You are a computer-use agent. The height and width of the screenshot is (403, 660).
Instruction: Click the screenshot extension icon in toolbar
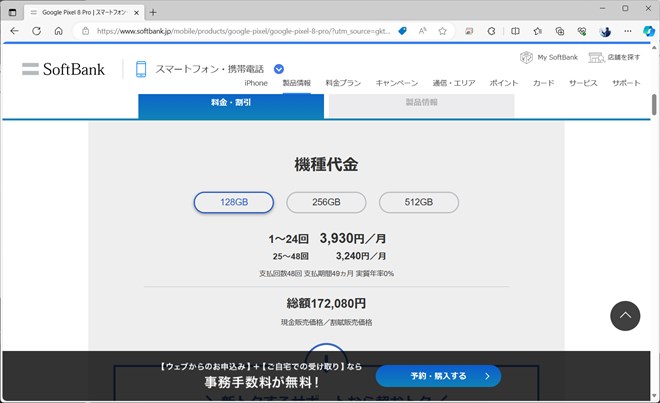tap(469, 31)
